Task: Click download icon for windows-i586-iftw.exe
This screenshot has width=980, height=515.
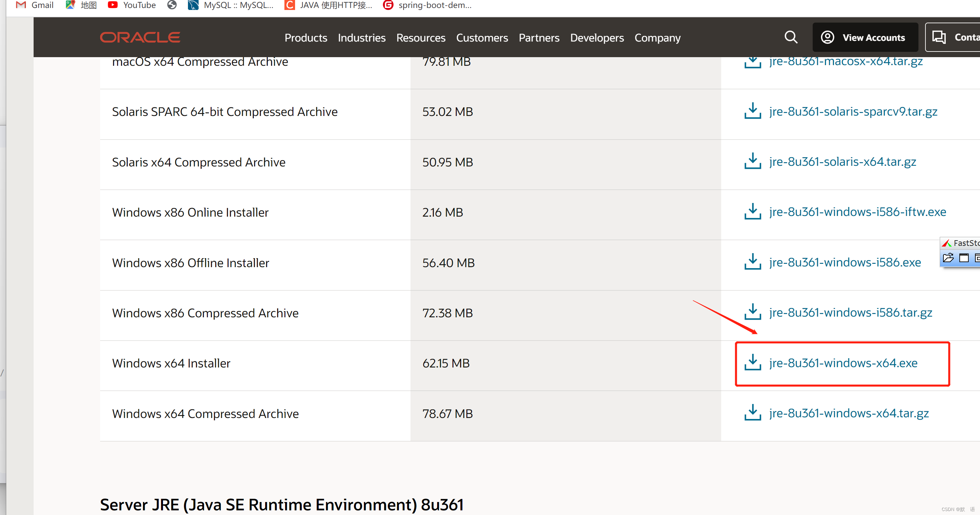Action: 752,212
